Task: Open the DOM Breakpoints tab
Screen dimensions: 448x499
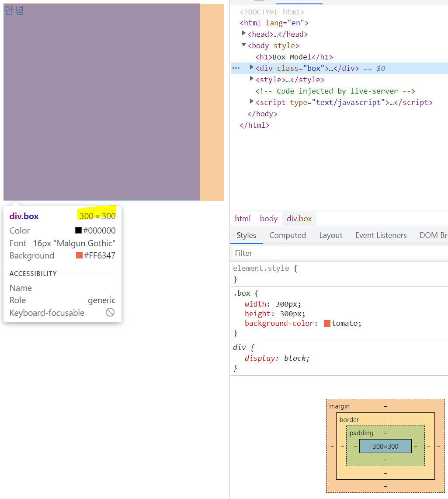Action: pyautogui.click(x=434, y=235)
